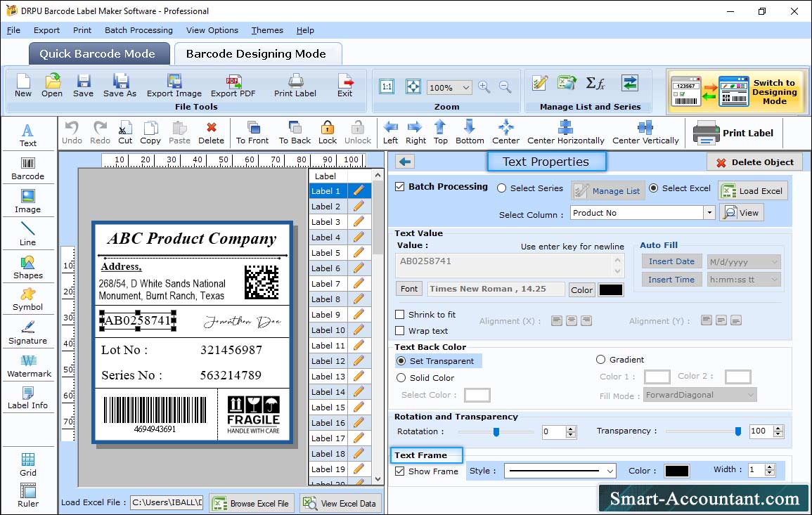Screen dimensions: 812x515
Task: Open the File menu
Action: point(13,30)
